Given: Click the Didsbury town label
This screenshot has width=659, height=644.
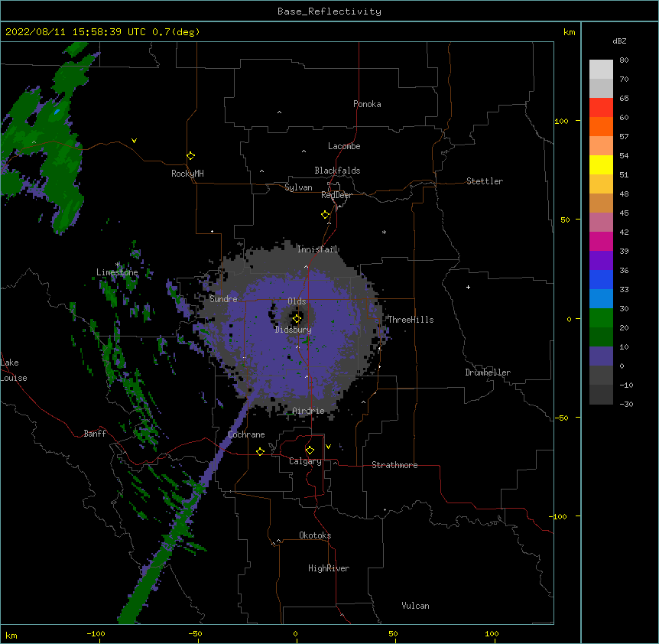Looking at the screenshot, I should pos(294,330).
